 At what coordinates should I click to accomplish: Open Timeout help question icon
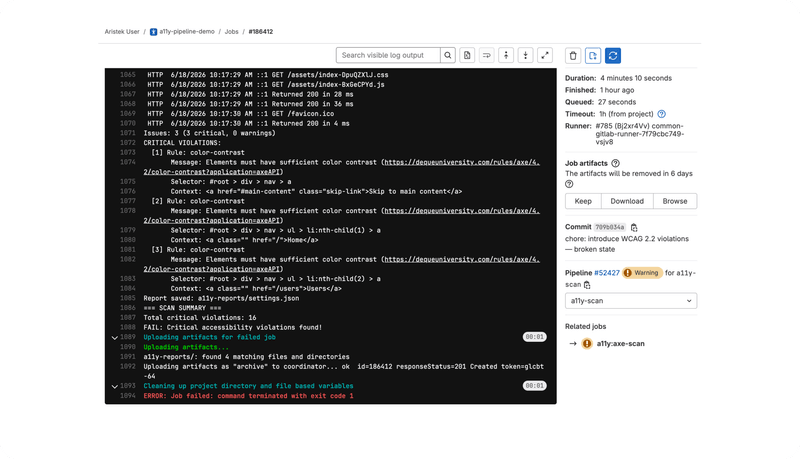[x=662, y=114]
